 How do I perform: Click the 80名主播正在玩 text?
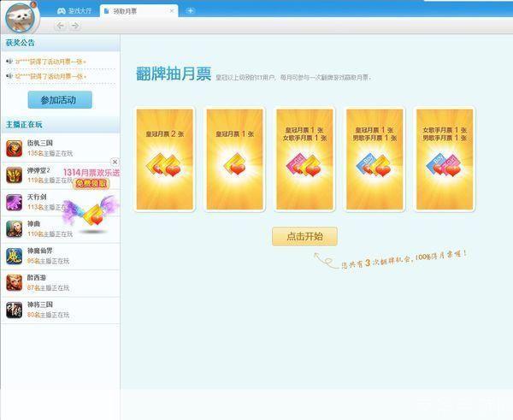[49, 315]
